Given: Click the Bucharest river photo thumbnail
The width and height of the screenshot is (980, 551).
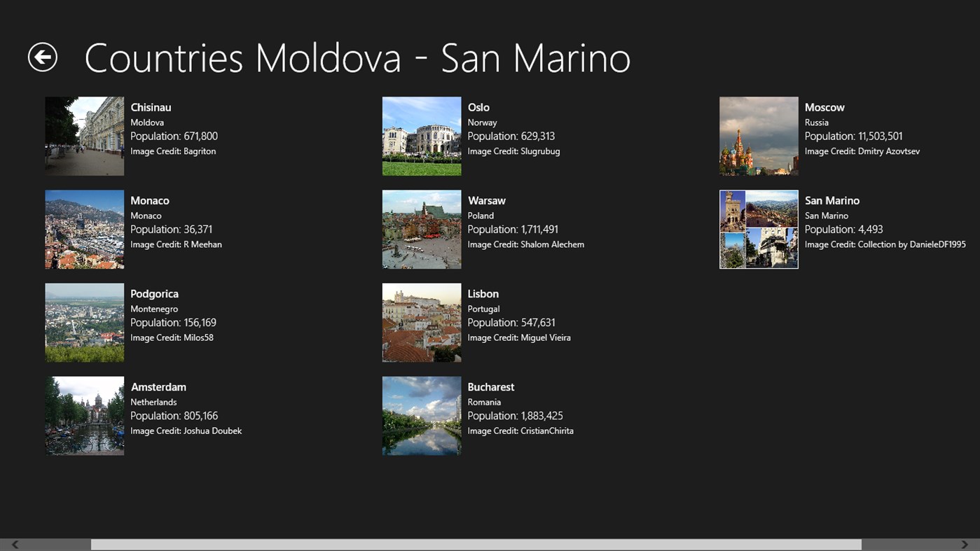Looking at the screenshot, I should tap(421, 415).
